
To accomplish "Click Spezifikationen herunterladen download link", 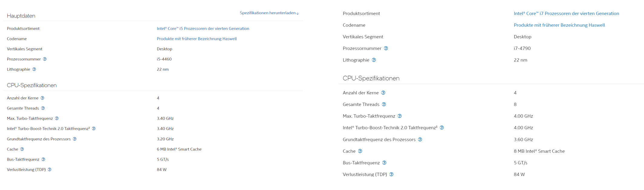I will tap(269, 13).
